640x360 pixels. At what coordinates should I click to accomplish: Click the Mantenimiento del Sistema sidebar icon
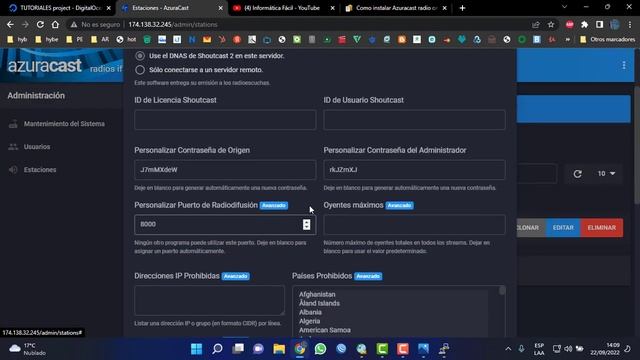[x=13, y=124]
